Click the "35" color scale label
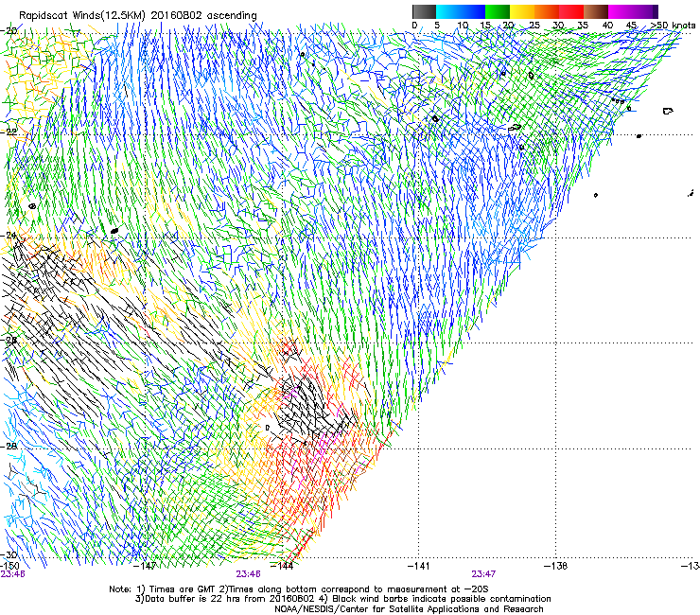 [583, 25]
